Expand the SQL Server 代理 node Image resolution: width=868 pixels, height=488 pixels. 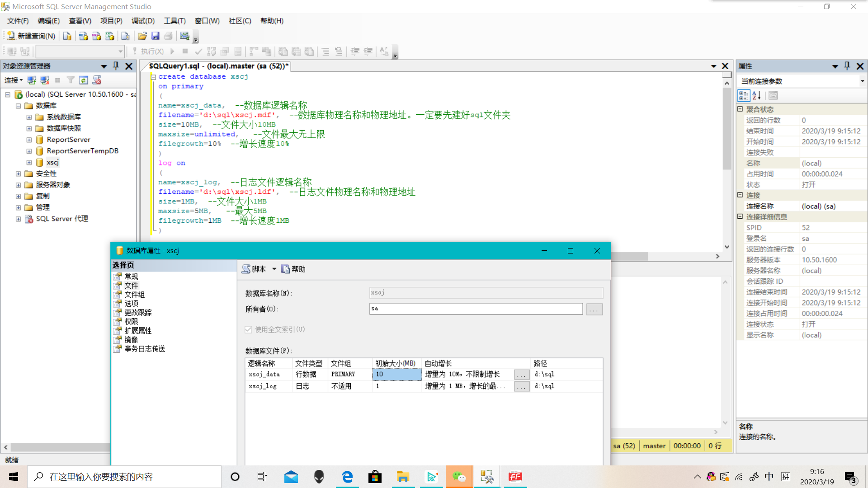point(18,219)
